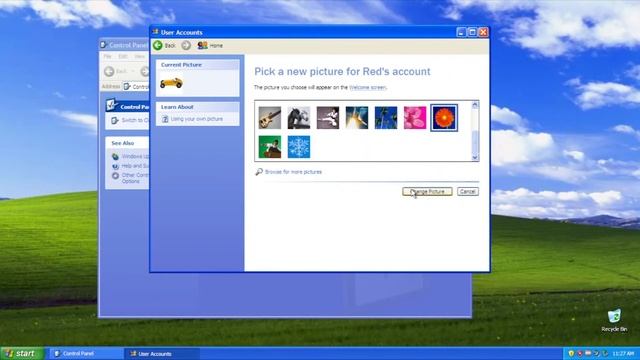Select the guitar account picture
640x360 pixels.
tap(270, 118)
